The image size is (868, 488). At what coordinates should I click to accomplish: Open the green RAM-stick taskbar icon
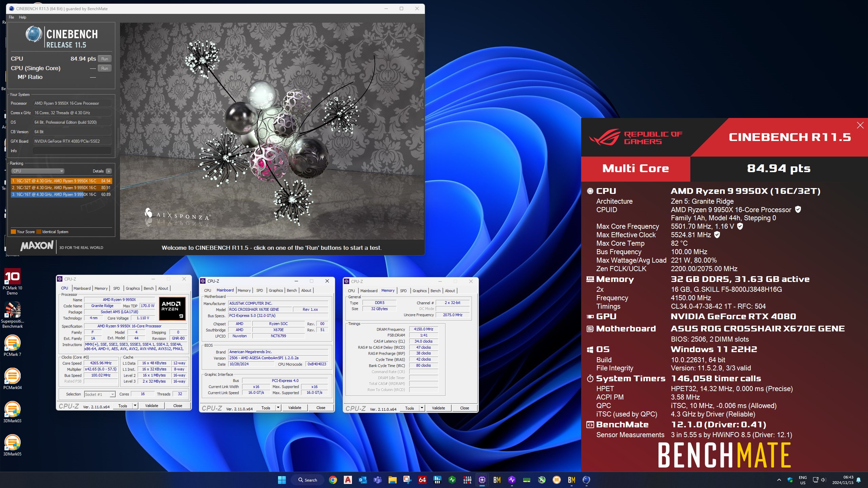click(527, 480)
